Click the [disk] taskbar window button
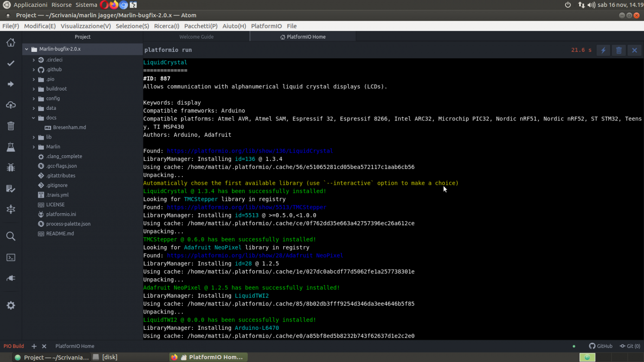The image size is (644, 362). pos(129,357)
